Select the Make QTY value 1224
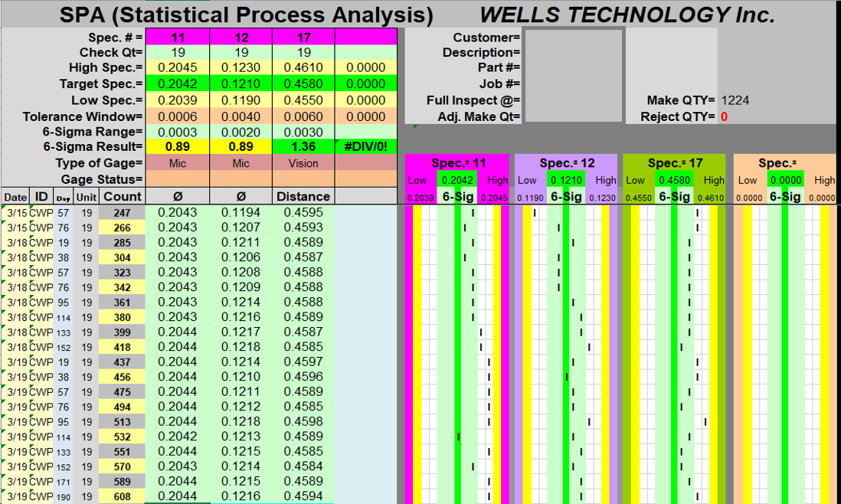 (737, 100)
